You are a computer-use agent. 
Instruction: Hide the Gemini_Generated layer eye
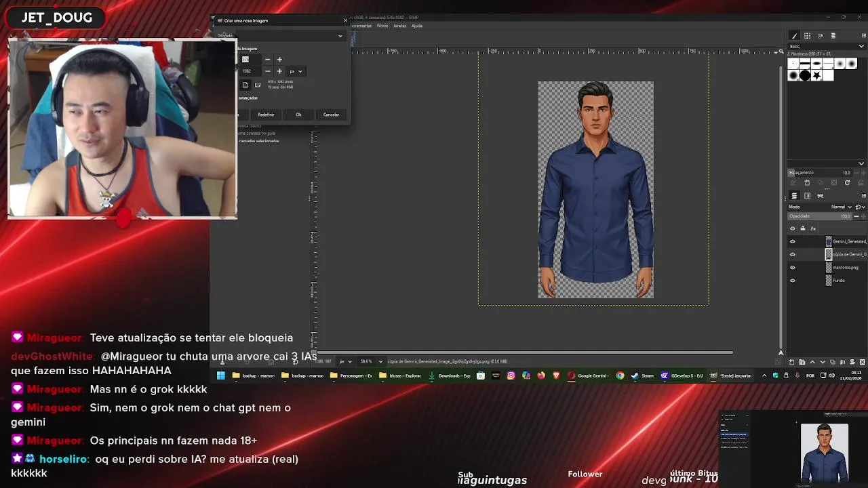(792, 241)
